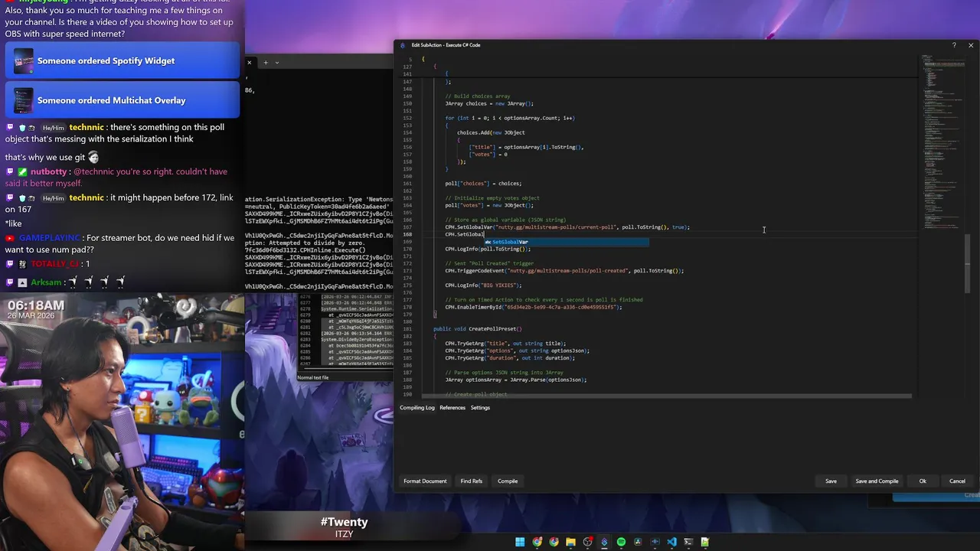Click the "JArray choices = new JArray();" line

point(489,103)
